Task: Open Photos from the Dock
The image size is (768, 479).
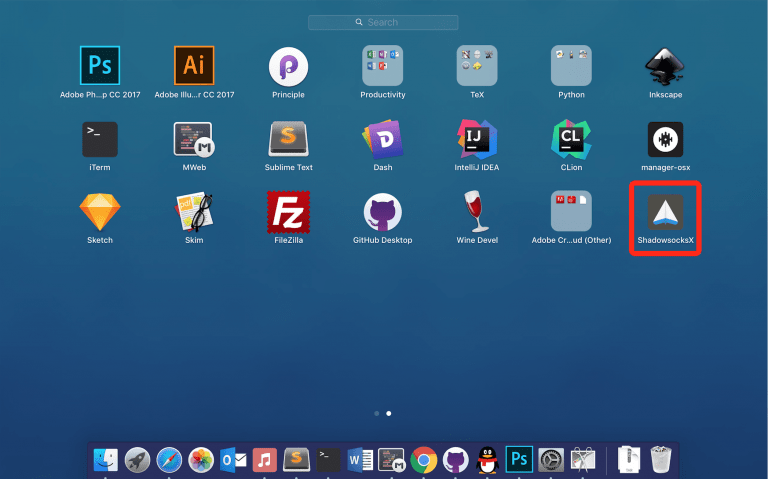Action: pos(201,460)
